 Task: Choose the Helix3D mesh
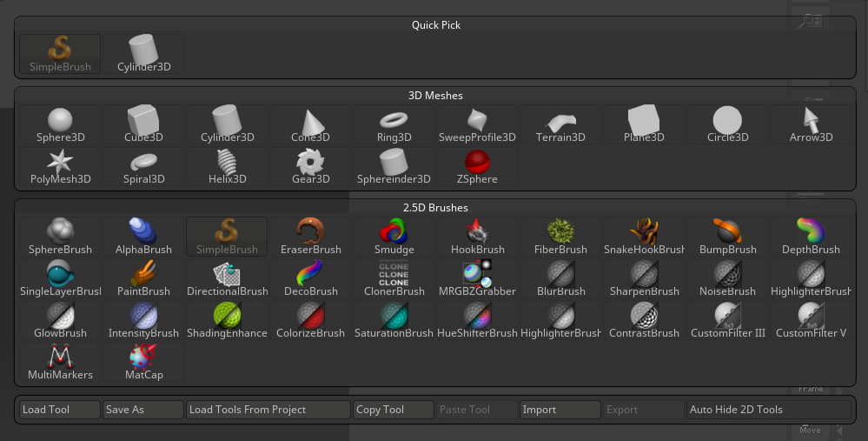[227, 167]
